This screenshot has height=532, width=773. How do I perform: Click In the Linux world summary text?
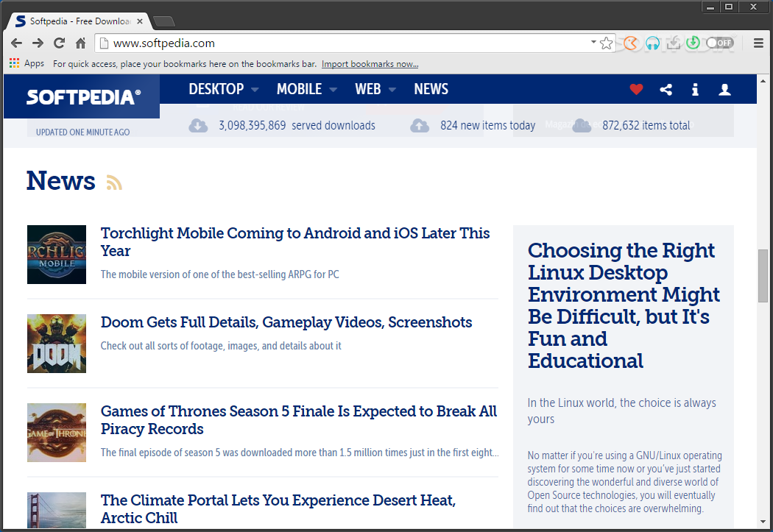click(621, 411)
